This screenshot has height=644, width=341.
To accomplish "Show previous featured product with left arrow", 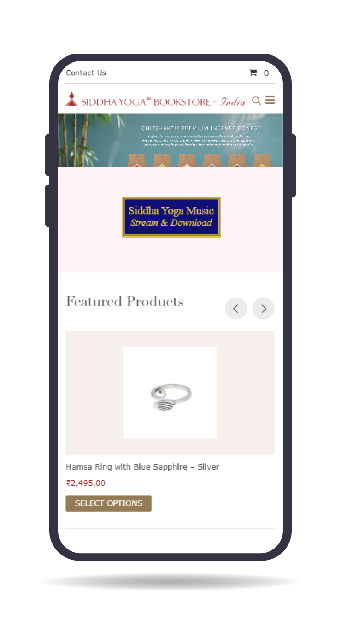I will coord(236,309).
